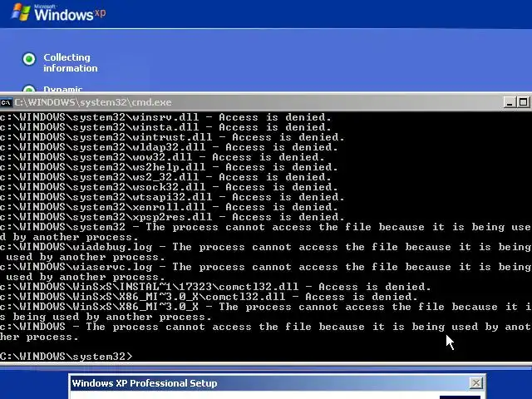
Task: Click the wsock32.dll access denied line
Action: [169, 187]
